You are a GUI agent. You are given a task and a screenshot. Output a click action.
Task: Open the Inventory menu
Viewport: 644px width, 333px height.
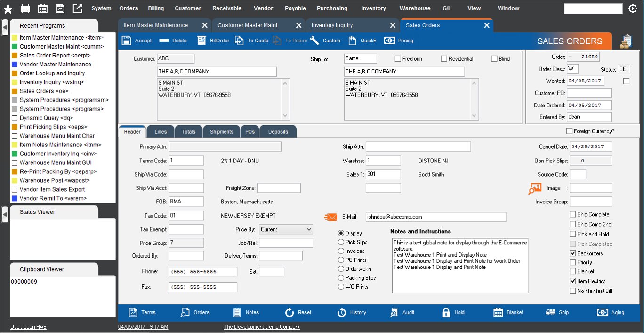[373, 8]
